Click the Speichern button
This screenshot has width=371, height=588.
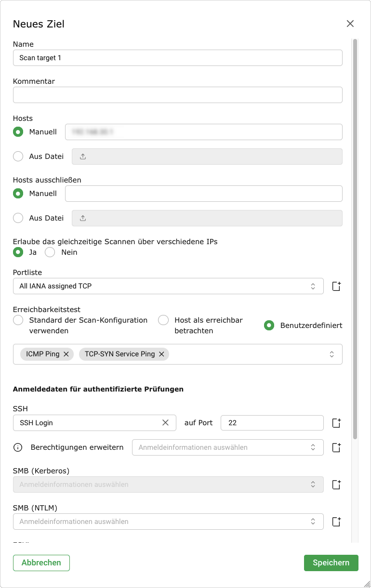point(331,562)
